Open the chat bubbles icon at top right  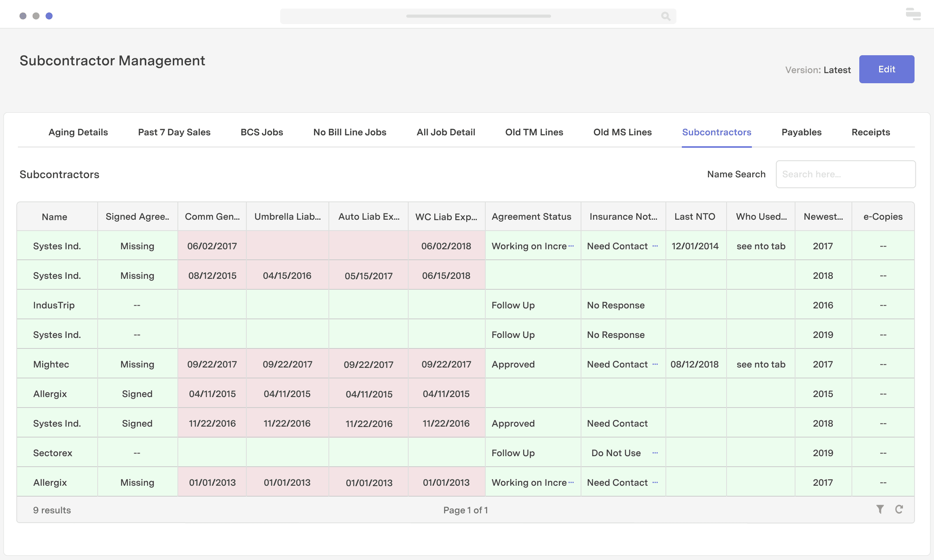tap(913, 14)
